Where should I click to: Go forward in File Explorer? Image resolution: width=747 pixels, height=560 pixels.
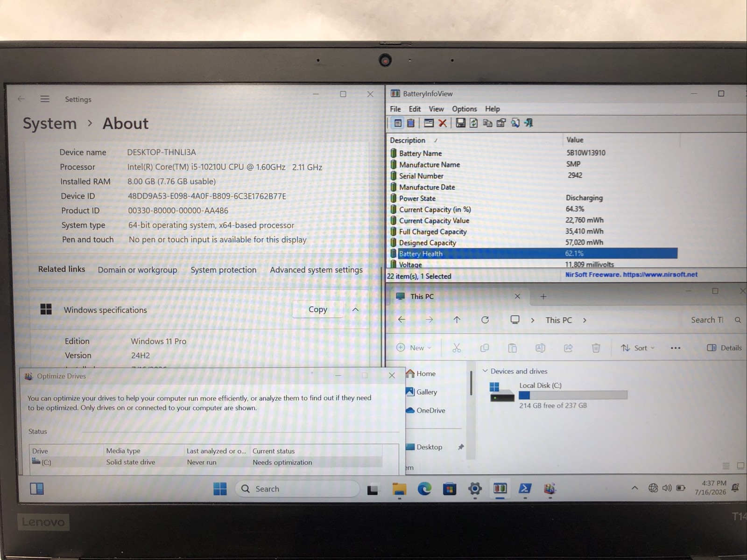[430, 320]
